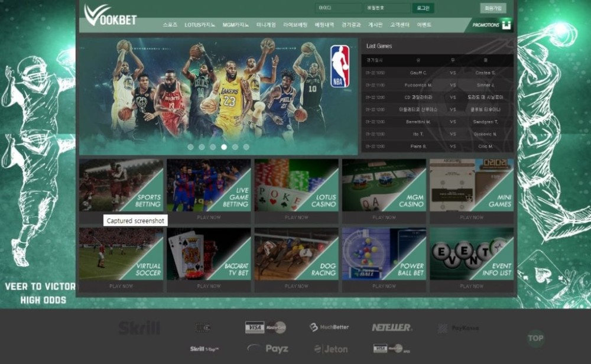Open the 게시판 menu
The width and height of the screenshot is (591, 364).
coord(375,25)
